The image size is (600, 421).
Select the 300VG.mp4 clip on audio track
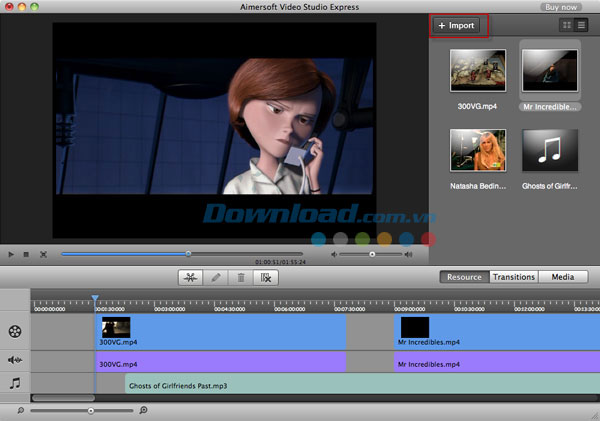coord(221,362)
